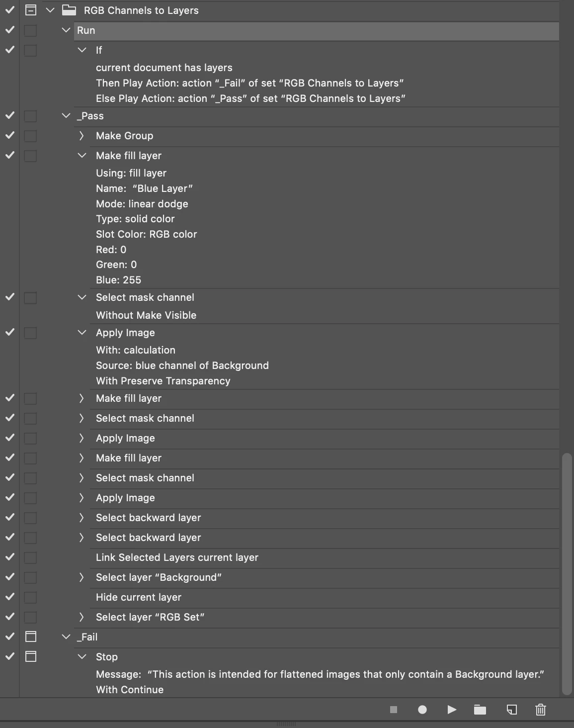The height and width of the screenshot is (728, 574).
Task: Click the text Source: blue channel of Background
Action: [182, 365]
